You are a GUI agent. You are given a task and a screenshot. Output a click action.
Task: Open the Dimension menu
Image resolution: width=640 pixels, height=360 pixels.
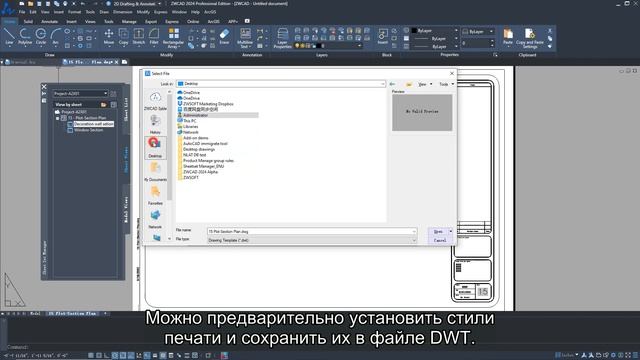(x=122, y=12)
